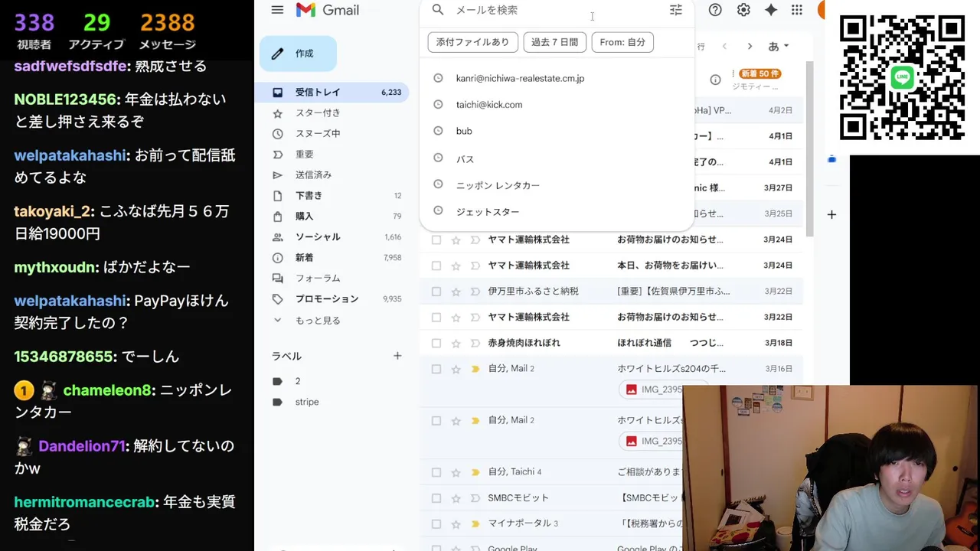The image size is (980, 551).
Task: Open 送信済み folder
Action: coord(332,175)
